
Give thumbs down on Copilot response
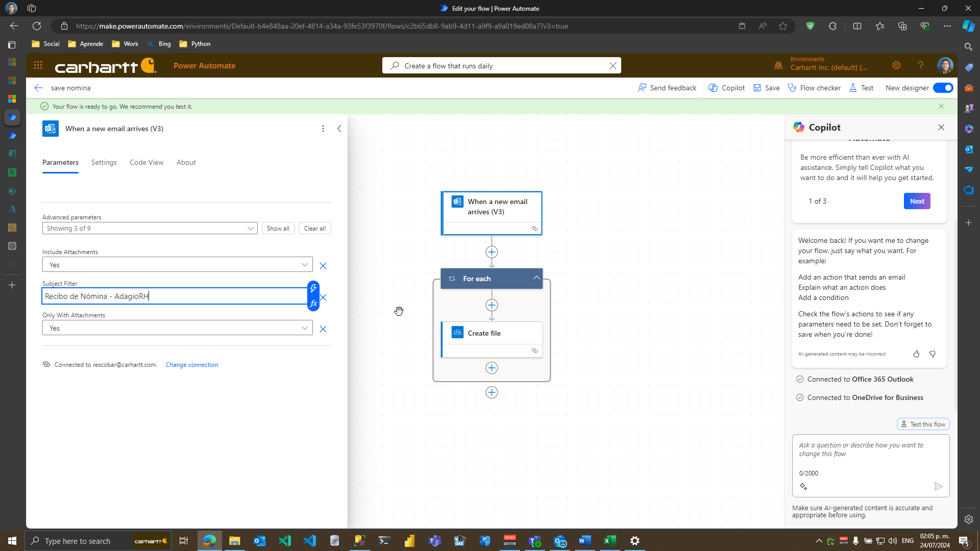933,354
